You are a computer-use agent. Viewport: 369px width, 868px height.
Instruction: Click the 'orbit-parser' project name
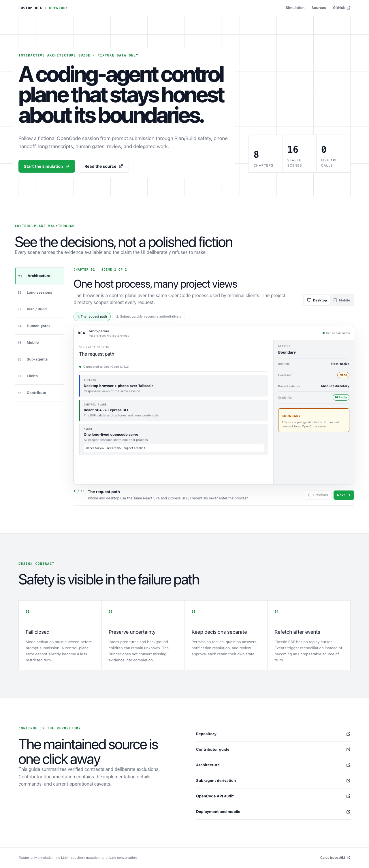[99, 331]
